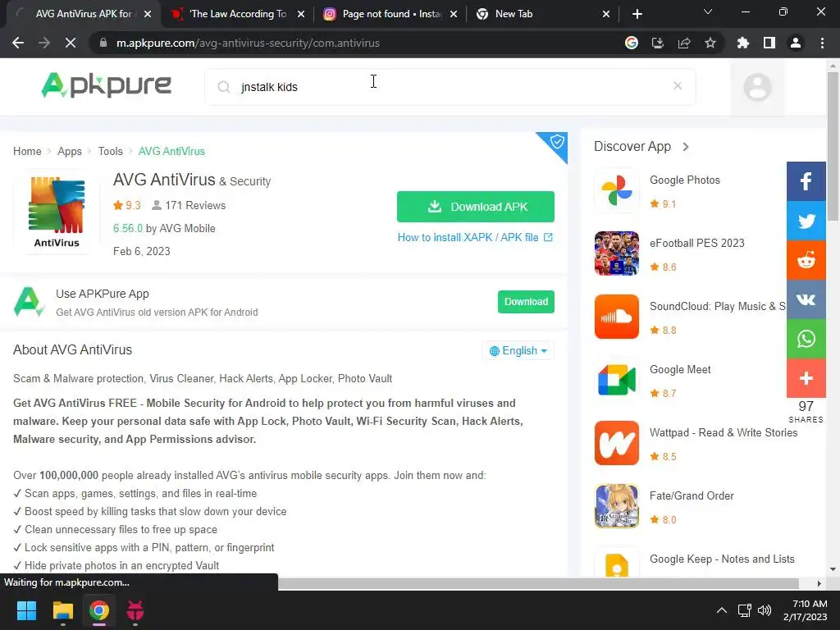Click the 171 Reviews link
Screen dimensions: 840x630
[x=189, y=205]
